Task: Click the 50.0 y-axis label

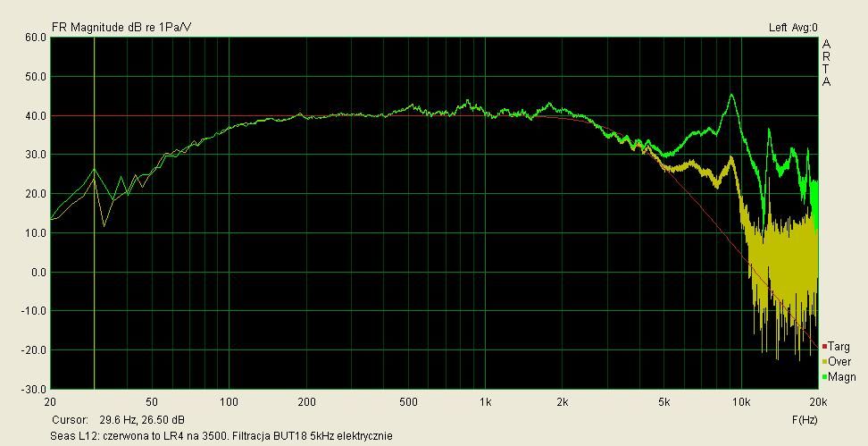Action: point(36,77)
